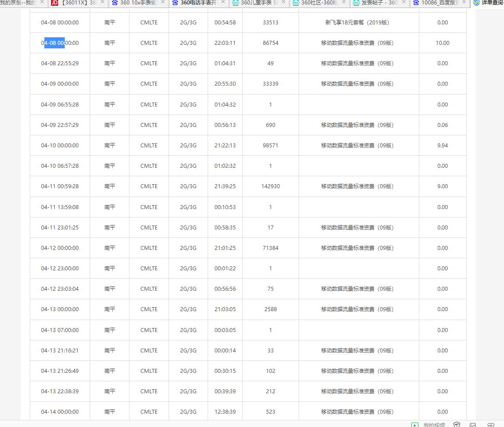Click the China Mobile favicon on 详单查询 tab
Screen dimensions: 504x427
coord(476,3)
